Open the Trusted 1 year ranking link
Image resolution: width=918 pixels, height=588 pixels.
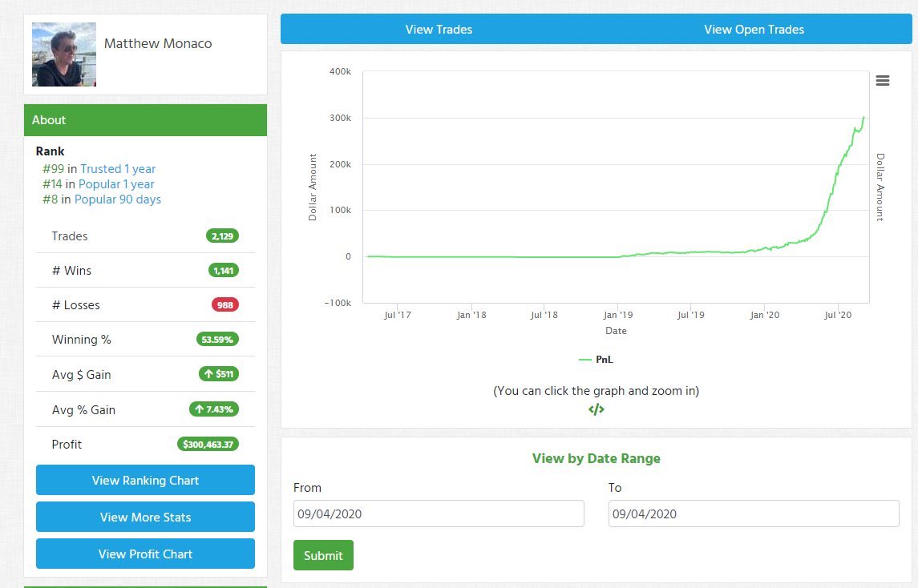click(118, 168)
